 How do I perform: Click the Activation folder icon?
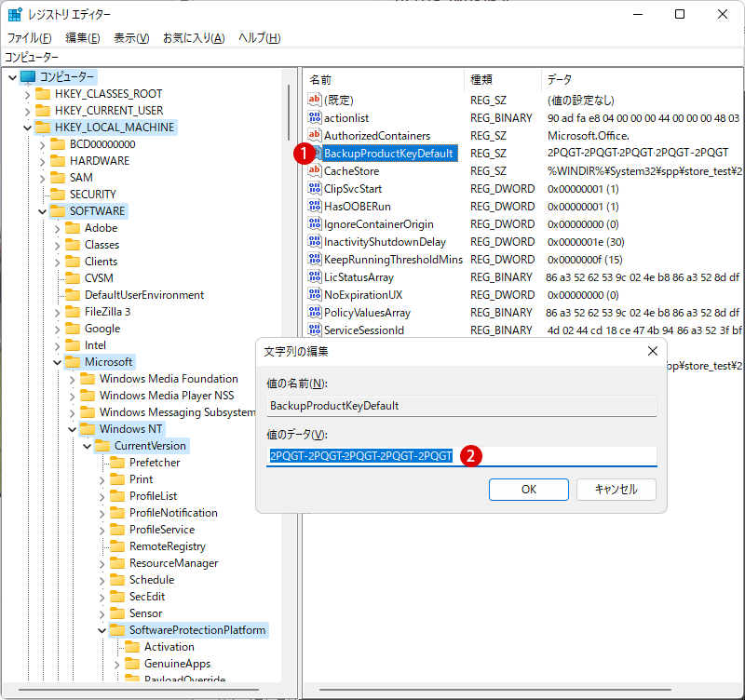tap(132, 646)
